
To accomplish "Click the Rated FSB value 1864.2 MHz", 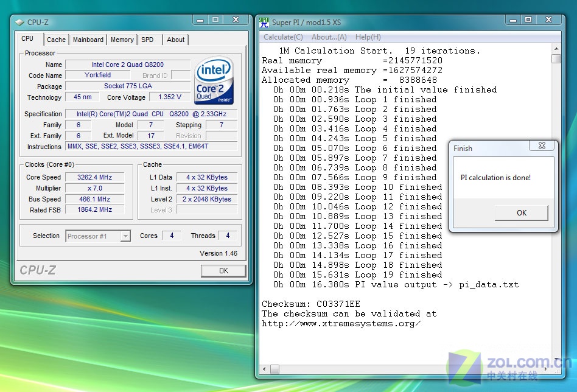I will click(x=94, y=210).
